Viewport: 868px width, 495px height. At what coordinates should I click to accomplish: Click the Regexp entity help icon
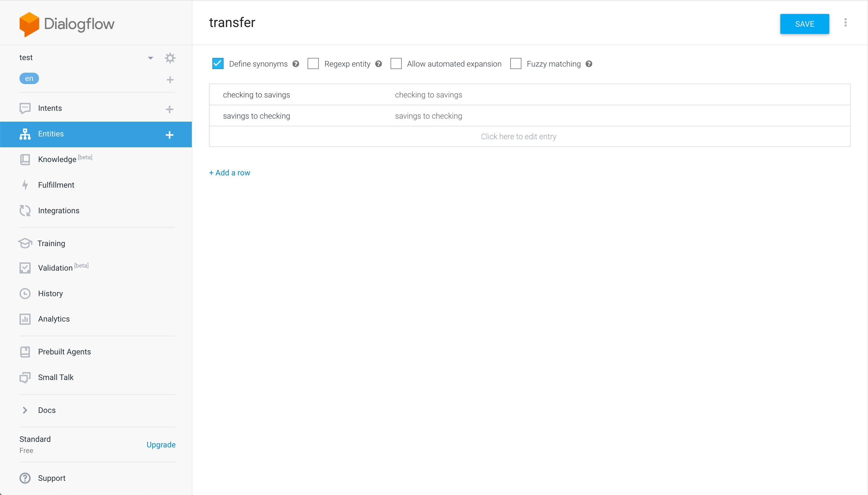coord(378,64)
